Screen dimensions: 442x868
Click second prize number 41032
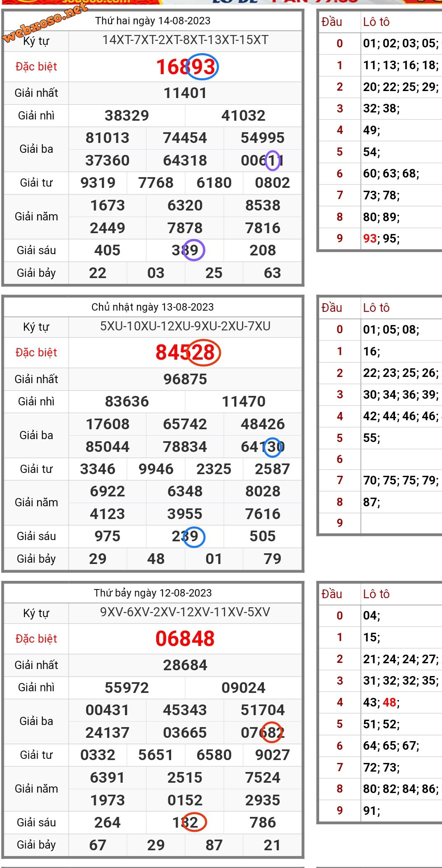(243, 116)
